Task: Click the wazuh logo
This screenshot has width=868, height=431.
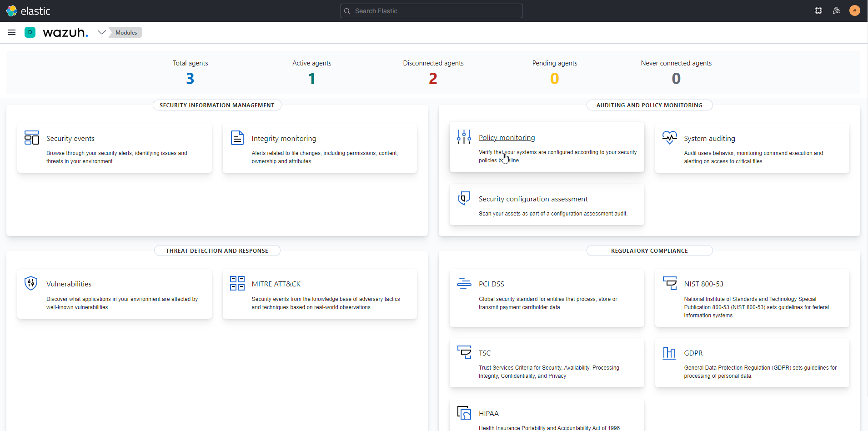Action: click(65, 32)
